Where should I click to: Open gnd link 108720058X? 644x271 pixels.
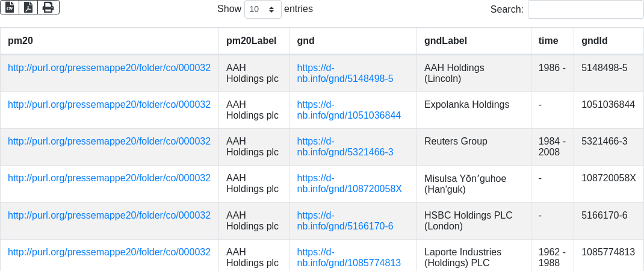click(349, 184)
